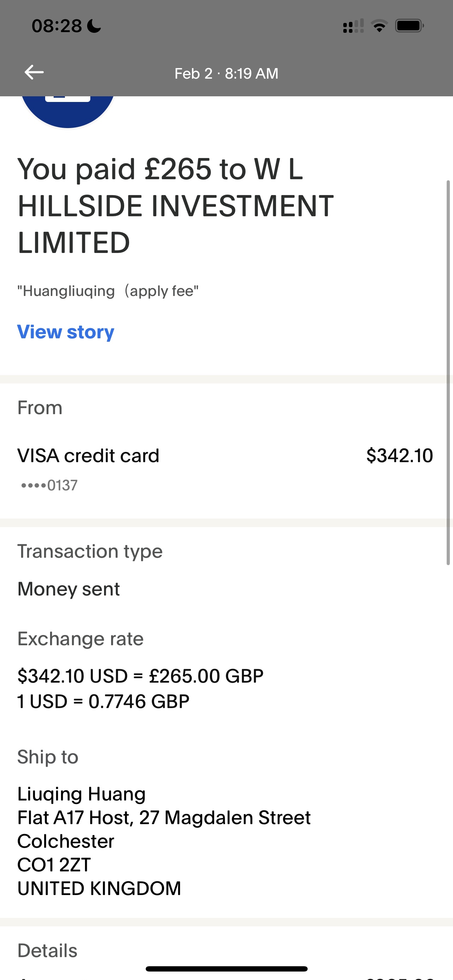Tap the USD to GBP exchange rate line
Image resolution: width=453 pixels, height=980 pixels.
click(x=140, y=676)
